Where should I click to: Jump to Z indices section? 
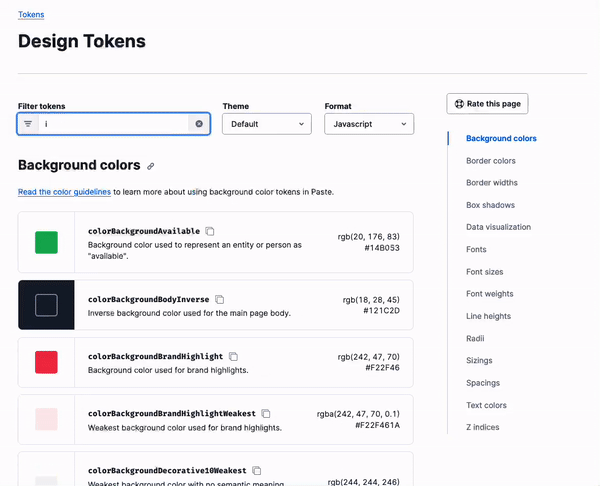pos(482,427)
